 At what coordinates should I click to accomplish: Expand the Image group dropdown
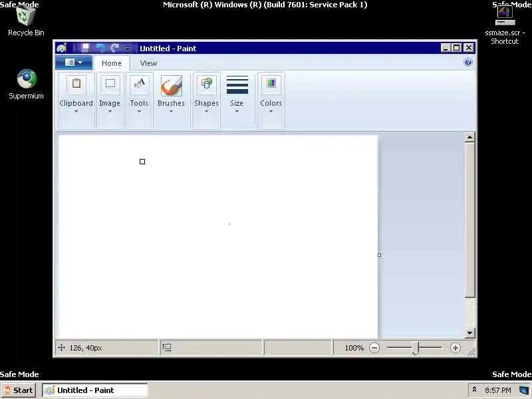[x=110, y=100]
